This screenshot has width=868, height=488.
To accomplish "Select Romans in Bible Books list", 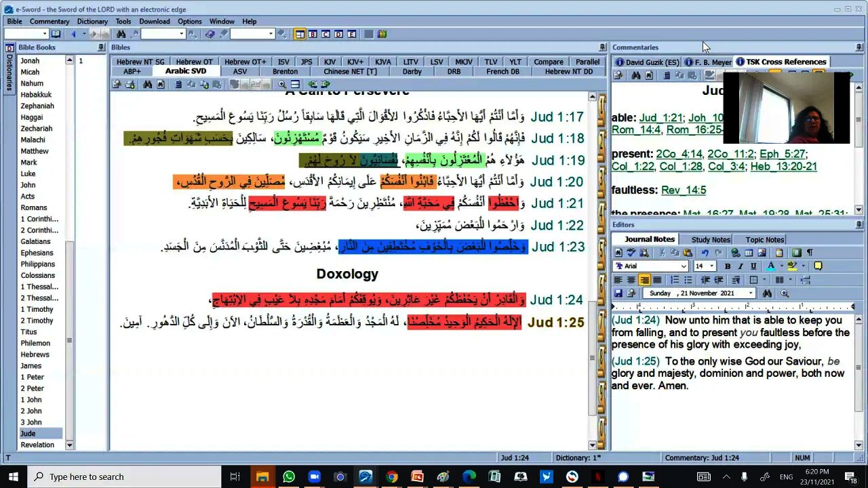I will pyautogui.click(x=34, y=207).
